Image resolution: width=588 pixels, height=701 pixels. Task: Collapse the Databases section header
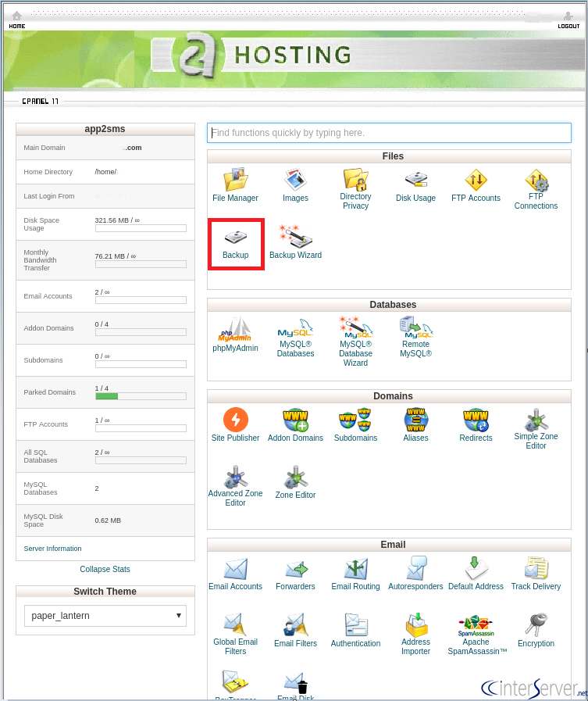click(x=389, y=305)
